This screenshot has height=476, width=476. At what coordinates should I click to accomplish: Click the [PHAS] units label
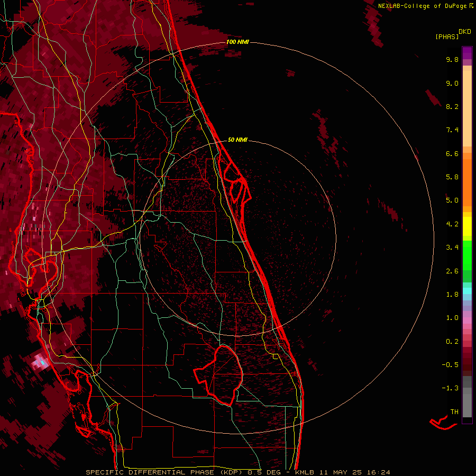(447, 37)
